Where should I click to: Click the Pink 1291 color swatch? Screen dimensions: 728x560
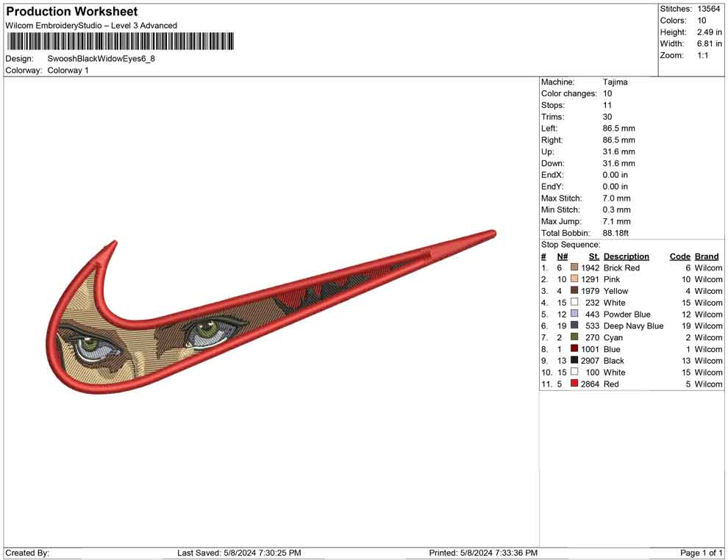point(574,279)
